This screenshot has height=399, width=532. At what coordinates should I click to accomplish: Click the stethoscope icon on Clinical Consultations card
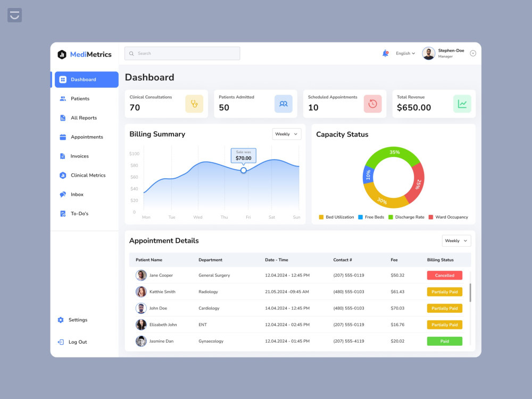pos(194,104)
